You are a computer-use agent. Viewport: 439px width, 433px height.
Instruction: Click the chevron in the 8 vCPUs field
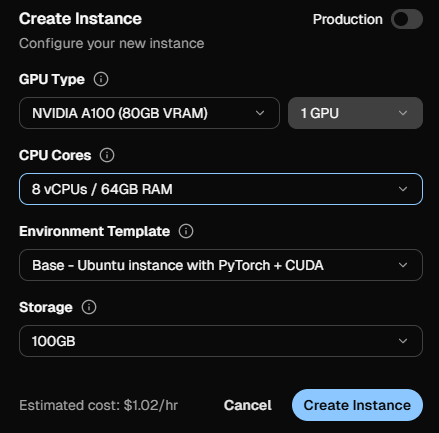(x=403, y=189)
